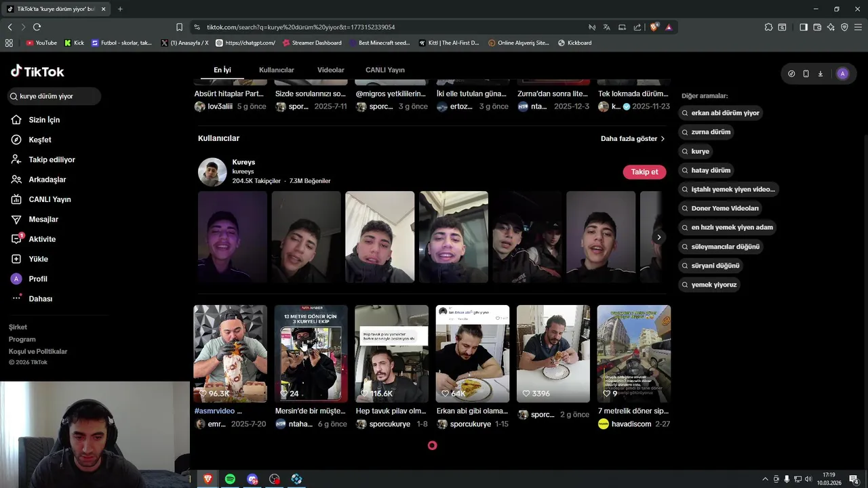Open the Windows notification center icon

(x=854, y=479)
